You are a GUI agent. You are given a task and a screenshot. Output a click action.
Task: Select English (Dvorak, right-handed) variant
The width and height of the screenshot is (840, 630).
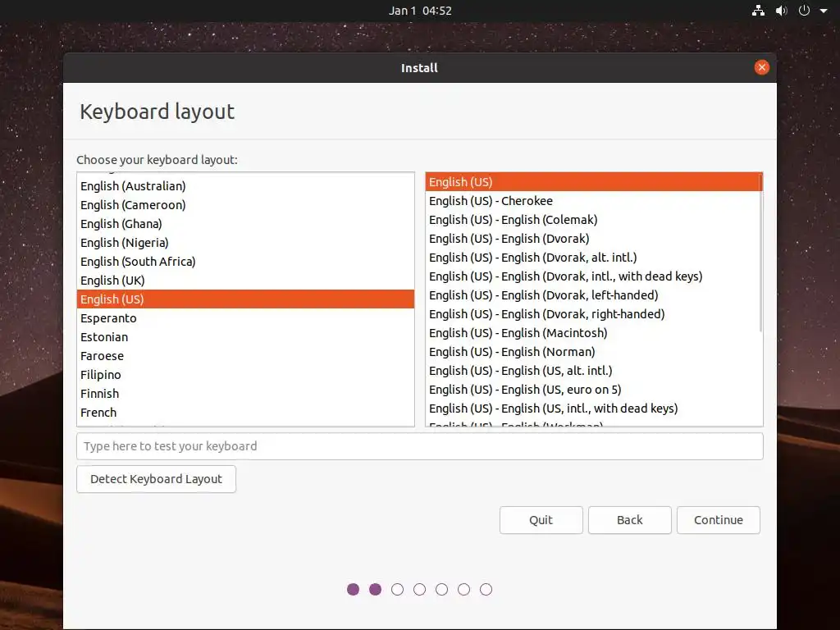592,314
